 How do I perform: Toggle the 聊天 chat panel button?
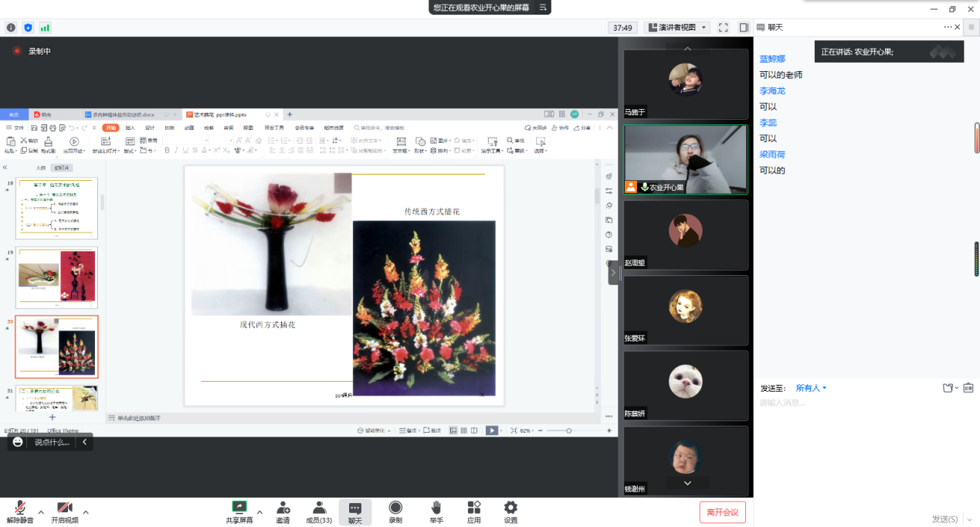click(354, 508)
